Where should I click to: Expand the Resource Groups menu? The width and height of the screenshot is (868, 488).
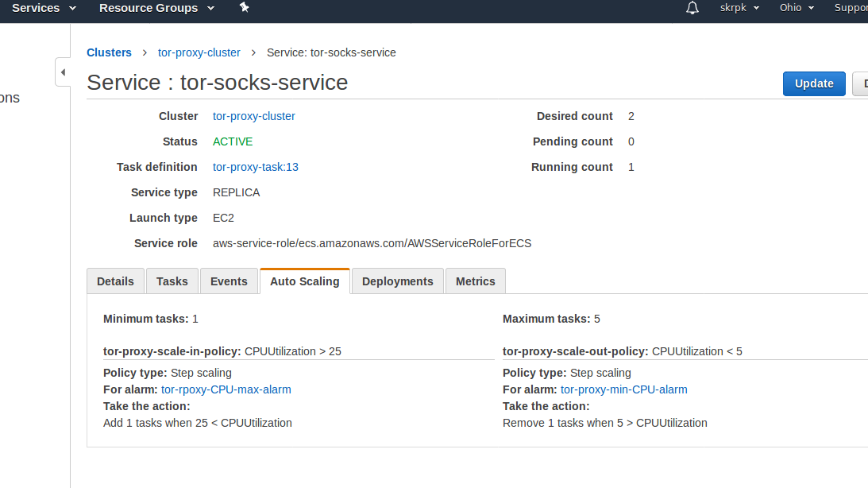point(156,8)
